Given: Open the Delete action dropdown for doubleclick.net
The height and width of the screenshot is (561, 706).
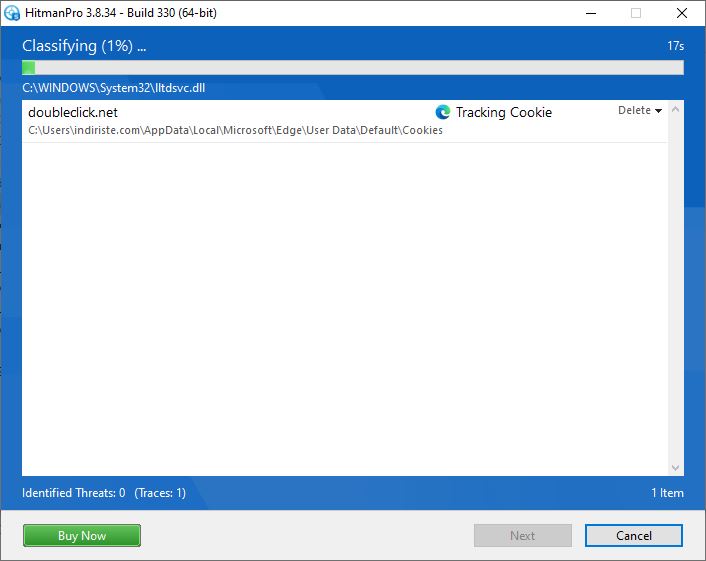Looking at the screenshot, I should (x=639, y=110).
